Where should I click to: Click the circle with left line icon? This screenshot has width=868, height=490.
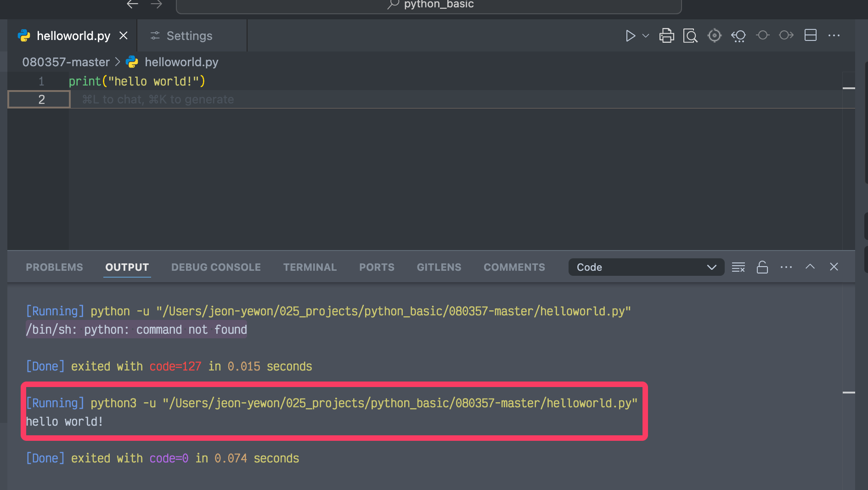point(762,35)
